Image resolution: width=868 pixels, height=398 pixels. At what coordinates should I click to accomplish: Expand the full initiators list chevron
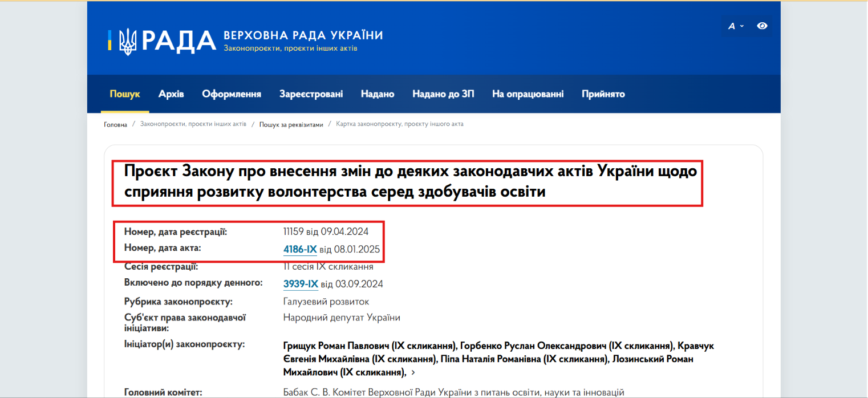click(x=413, y=372)
